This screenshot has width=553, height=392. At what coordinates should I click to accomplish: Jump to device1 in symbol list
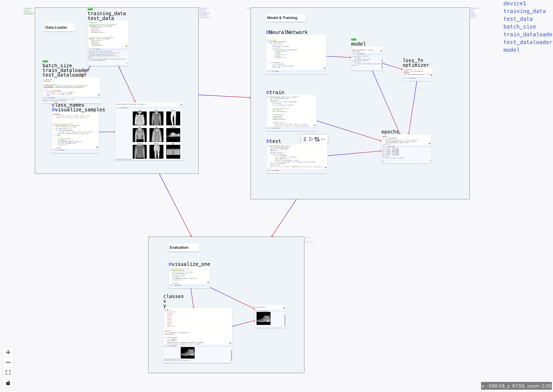[514, 3]
